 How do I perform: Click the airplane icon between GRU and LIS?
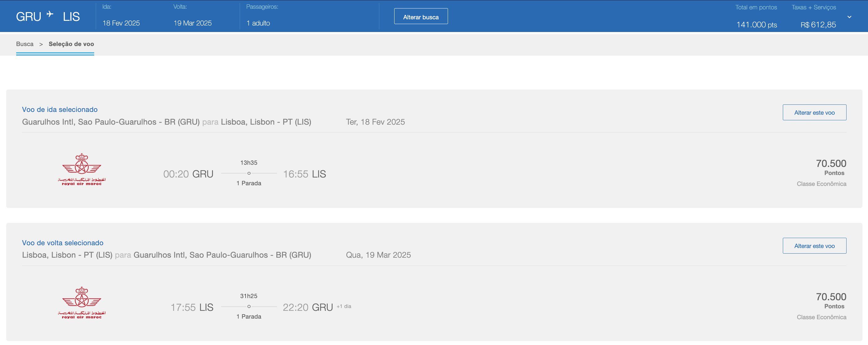click(50, 14)
